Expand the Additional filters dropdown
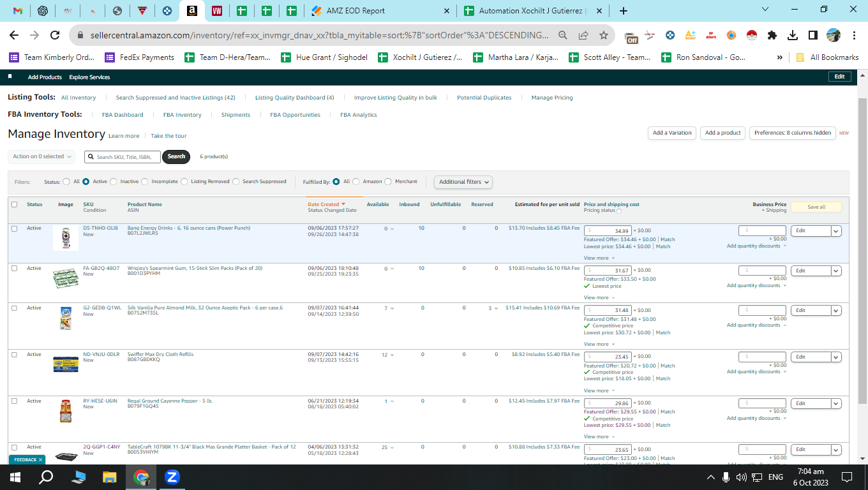 pos(464,182)
